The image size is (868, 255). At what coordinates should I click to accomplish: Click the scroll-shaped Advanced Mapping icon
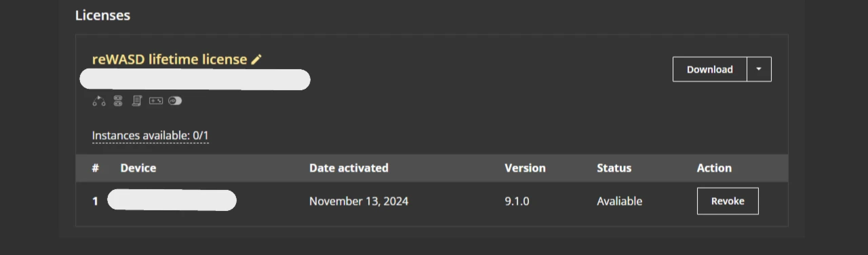(136, 101)
